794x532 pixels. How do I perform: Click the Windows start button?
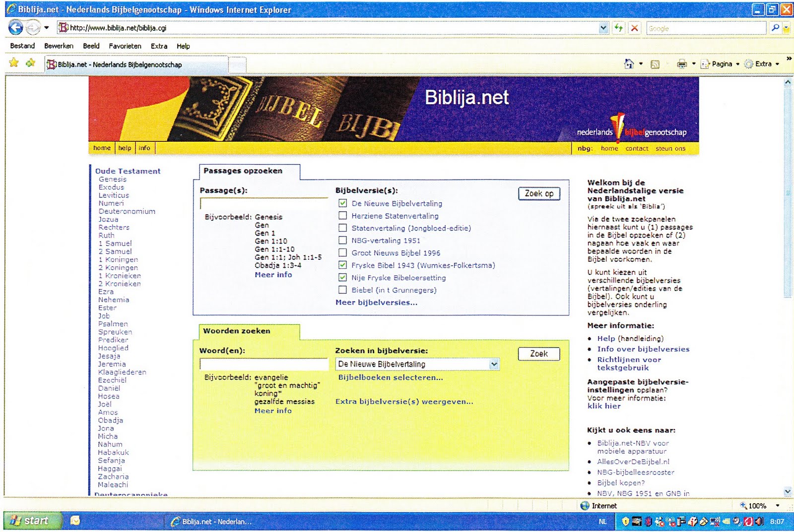[33, 521]
